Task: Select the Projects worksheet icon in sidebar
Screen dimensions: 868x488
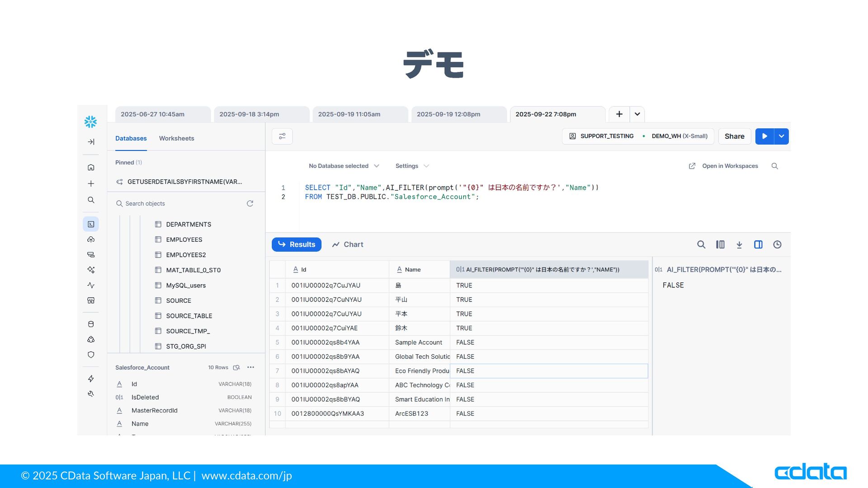Action: click(91, 224)
